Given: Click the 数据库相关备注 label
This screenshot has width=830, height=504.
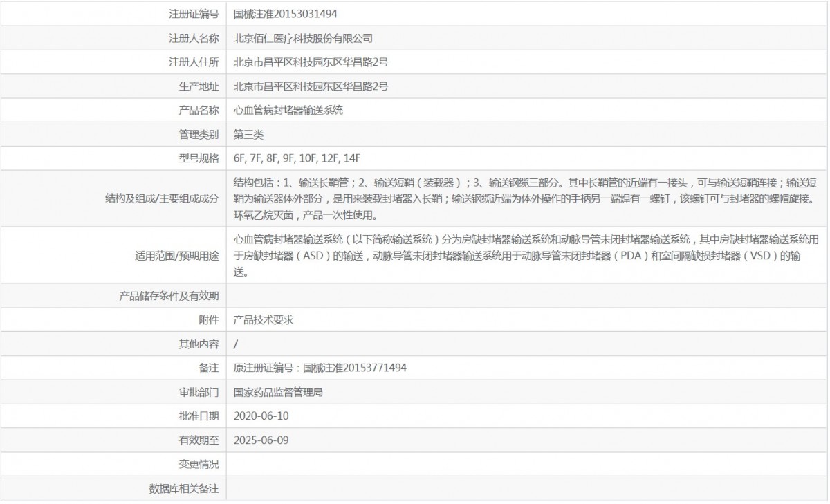Looking at the screenshot, I should point(184,488).
